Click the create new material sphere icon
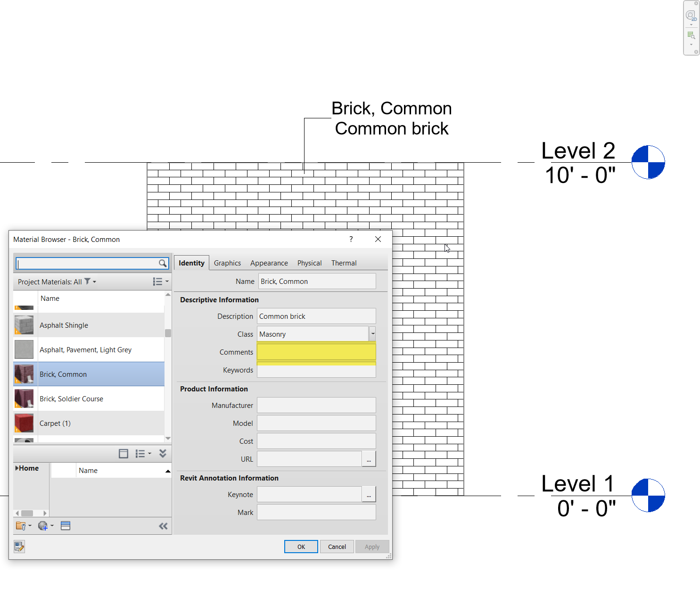700x589 pixels. coord(43,525)
